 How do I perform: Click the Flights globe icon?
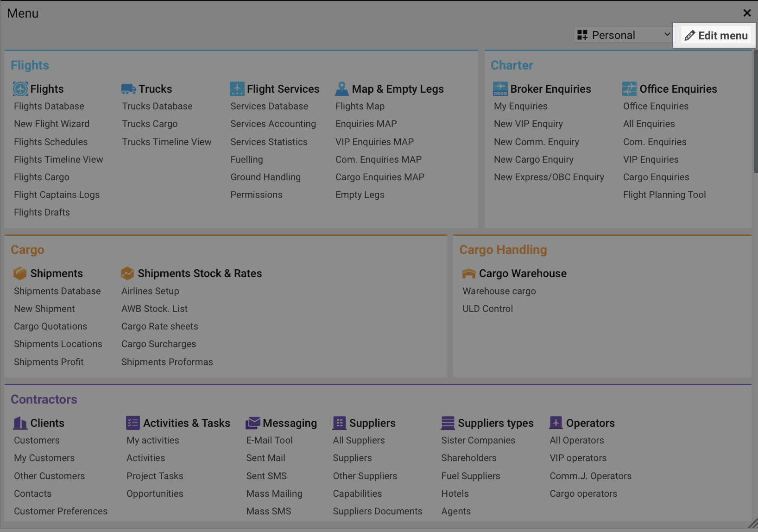click(x=20, y=89)
